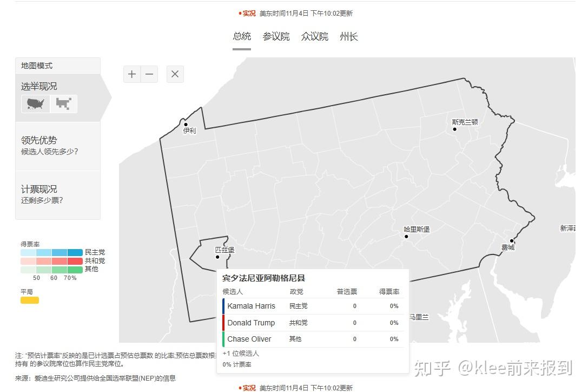Click the yellow 平局 color swatch
Viewport: 588px width, 392px height.
[x=29, y=299]
